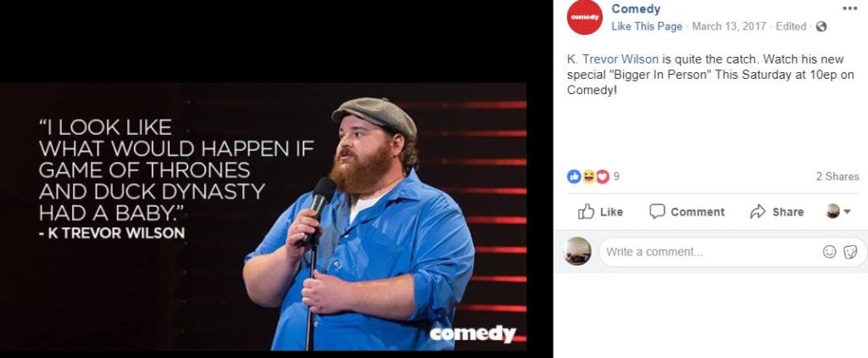Open the Comedy page name link
Screen dimensions: 868x358
(636, 8)
